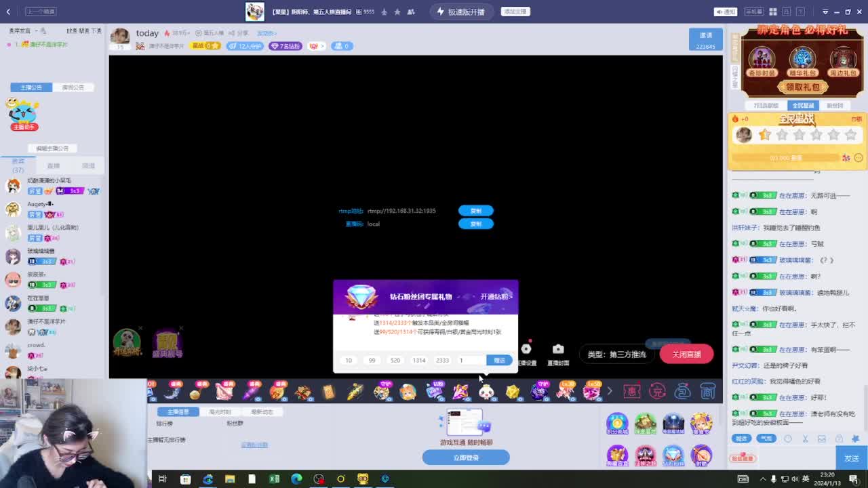Copy the stream key "local"
The image size is (868, 488).
(x=475, y=224)
